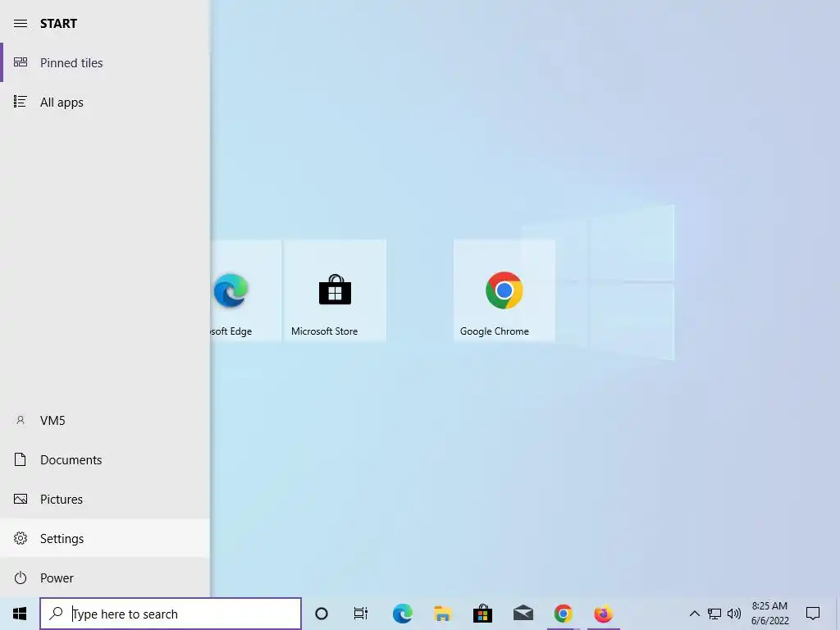
Task: Switch to Firefox on taskbar
Action: pos(604,614)
